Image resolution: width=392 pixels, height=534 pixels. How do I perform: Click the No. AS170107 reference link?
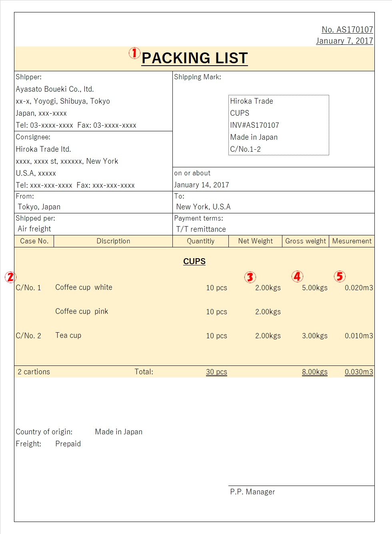coord(347,29)
